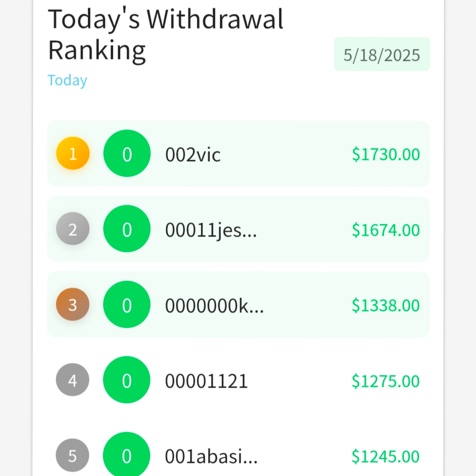The width and height of the screenshot is (476, 476).
Task: Click the $1674.00 withdrawal amount
Action: point(386,230)
